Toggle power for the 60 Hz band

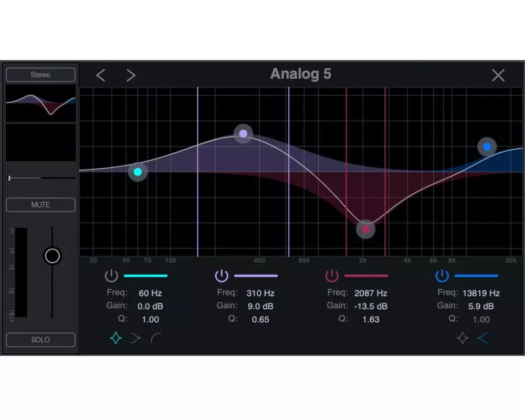click(111, 276)
